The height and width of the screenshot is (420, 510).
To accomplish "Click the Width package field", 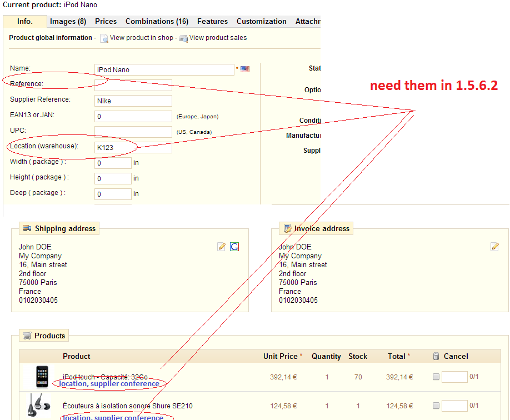I will tap(113, 163).
